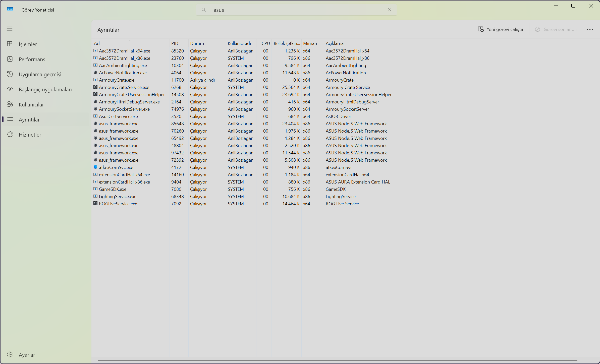This screenshot has height=364, width=600.
Task: Select AcPowerNotification.exe icon
Action: [95, 73]
